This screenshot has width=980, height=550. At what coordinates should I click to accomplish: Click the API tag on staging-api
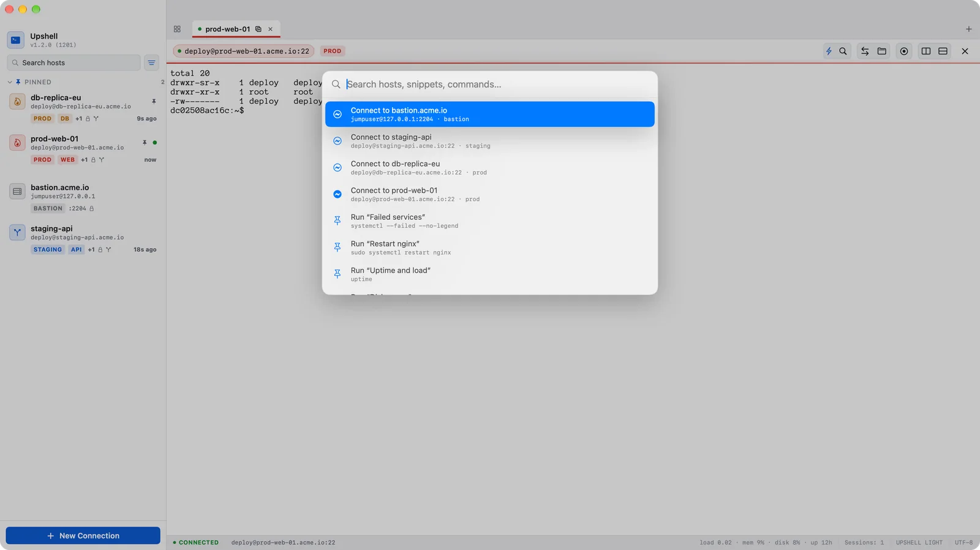coord(76,250)
